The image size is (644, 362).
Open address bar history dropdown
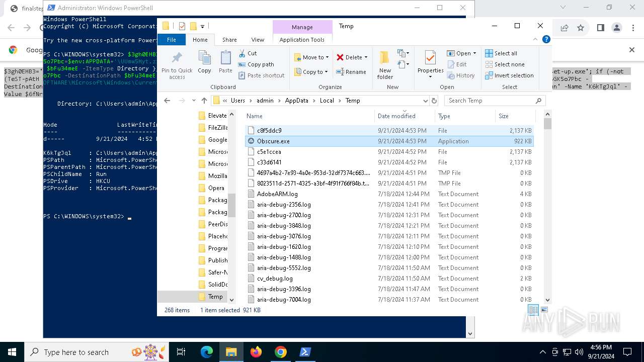(x=425, y=101)
